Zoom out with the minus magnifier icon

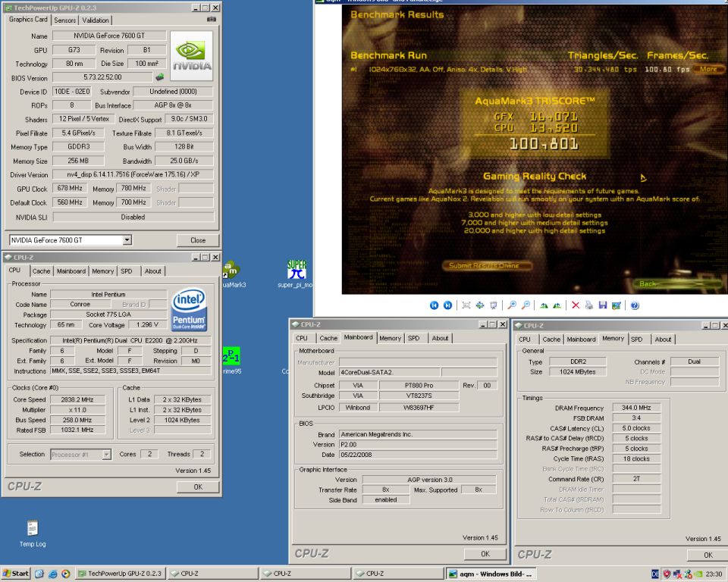526,305
